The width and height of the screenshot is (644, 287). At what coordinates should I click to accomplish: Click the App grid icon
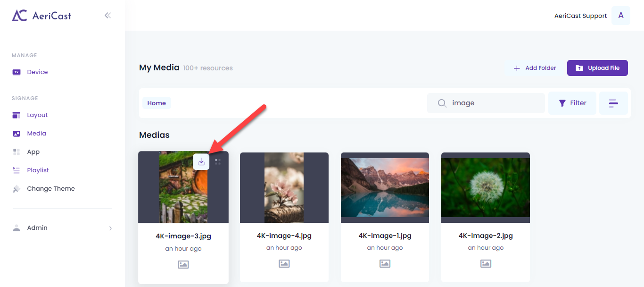(17, 152)
